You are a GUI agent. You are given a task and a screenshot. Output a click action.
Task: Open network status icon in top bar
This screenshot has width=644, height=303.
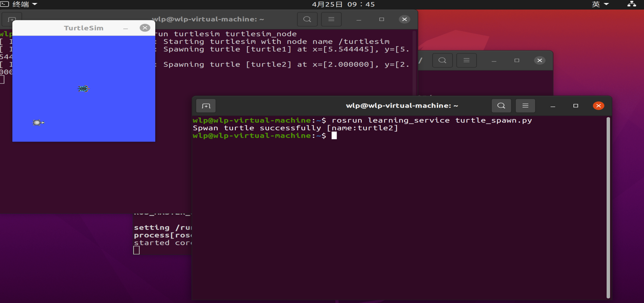pos(631,4)
